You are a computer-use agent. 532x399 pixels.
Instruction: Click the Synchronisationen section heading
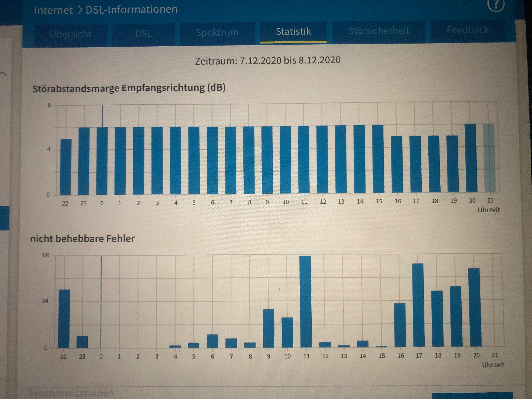click(71, 393)
